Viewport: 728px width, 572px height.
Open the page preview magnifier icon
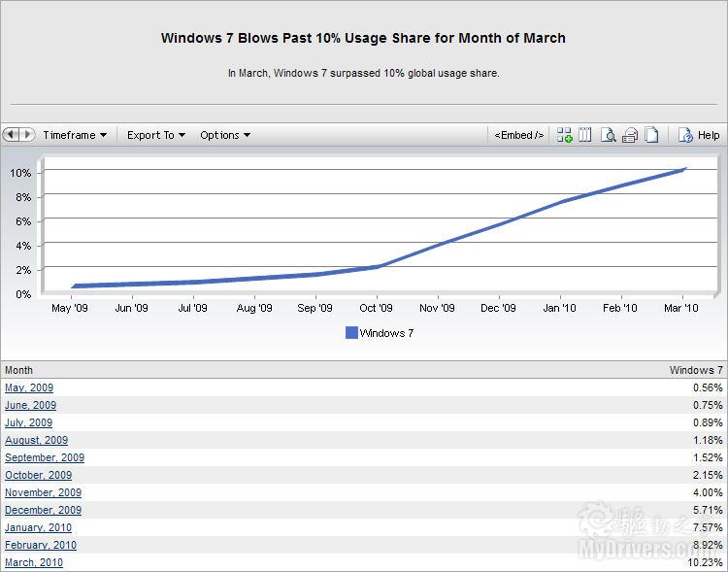click(x=608, y=135)
